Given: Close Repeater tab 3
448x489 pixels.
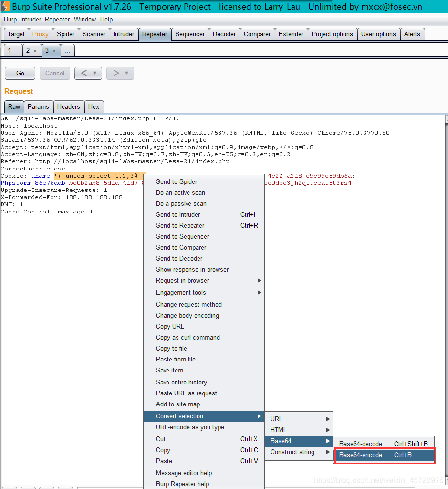Looking at the screenshot, I should (54, 51).
